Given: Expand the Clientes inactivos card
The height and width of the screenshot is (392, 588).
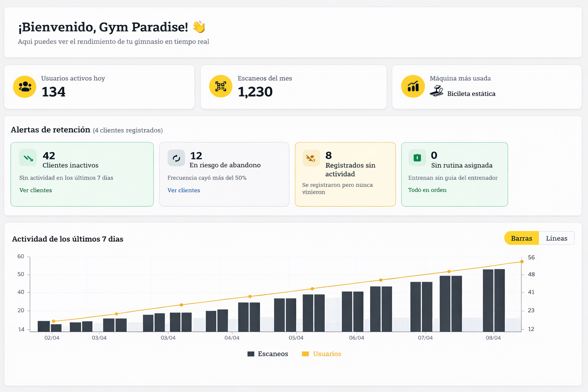Looking at the screenshot, I should click(x=82, y=174).
